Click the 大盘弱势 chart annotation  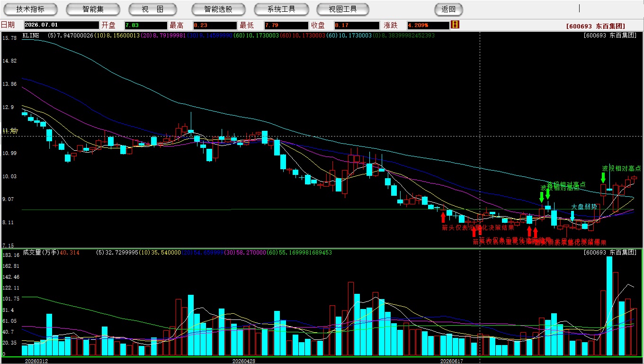584,207
